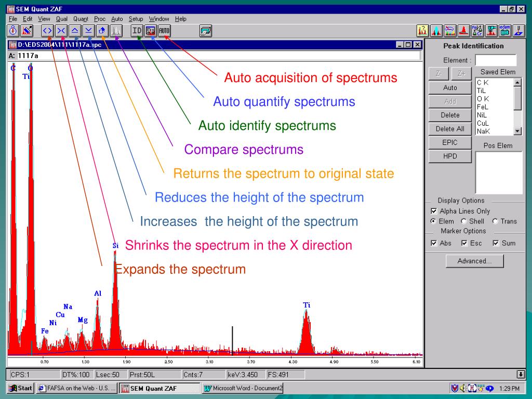This screenshot has height=399, width=532.
Task: Click the down-arrow icon on the status bar
Action: [521, 375]
